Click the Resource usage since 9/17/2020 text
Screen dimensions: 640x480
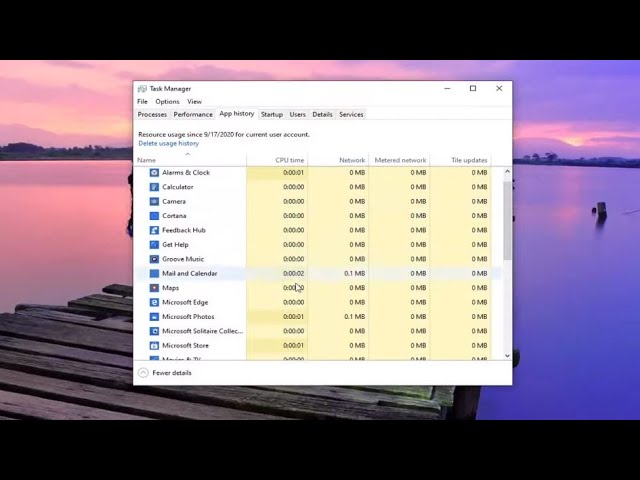(x=224, y=135)
